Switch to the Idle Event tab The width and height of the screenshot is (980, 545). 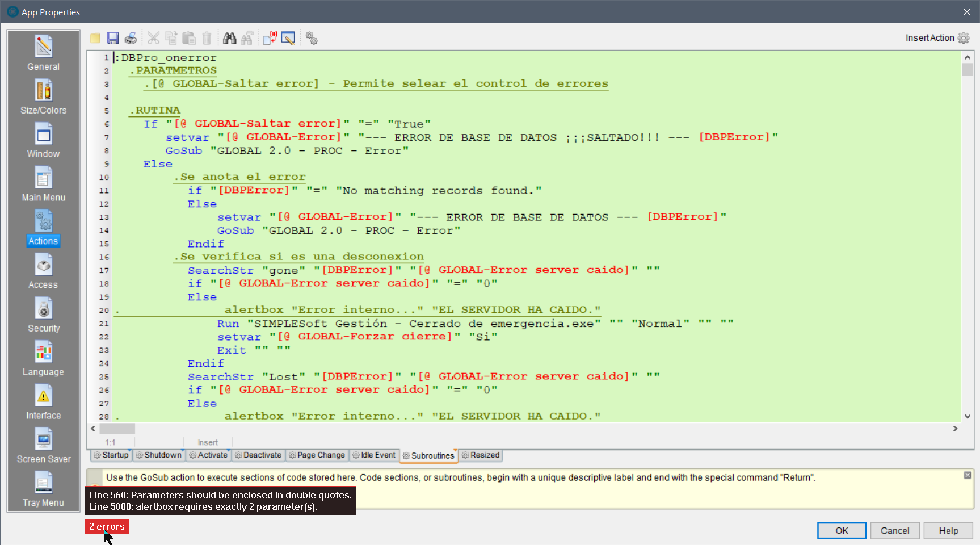click(374, 455)
